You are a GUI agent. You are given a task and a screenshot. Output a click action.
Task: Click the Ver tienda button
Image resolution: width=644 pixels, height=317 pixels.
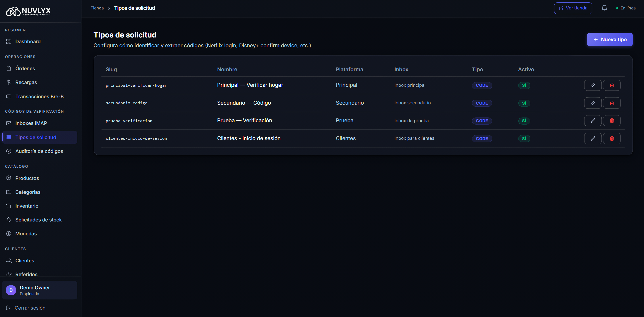click(573, 8)
